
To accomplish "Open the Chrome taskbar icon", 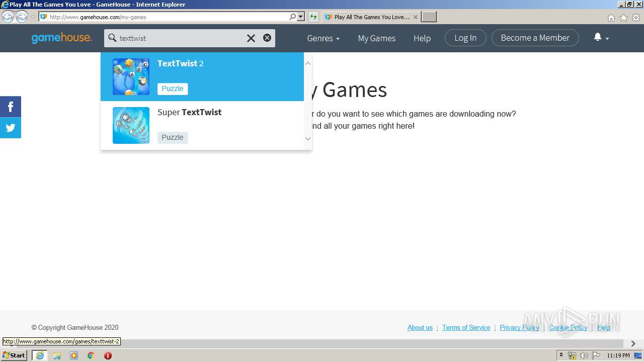I will [x=91, y=355].
